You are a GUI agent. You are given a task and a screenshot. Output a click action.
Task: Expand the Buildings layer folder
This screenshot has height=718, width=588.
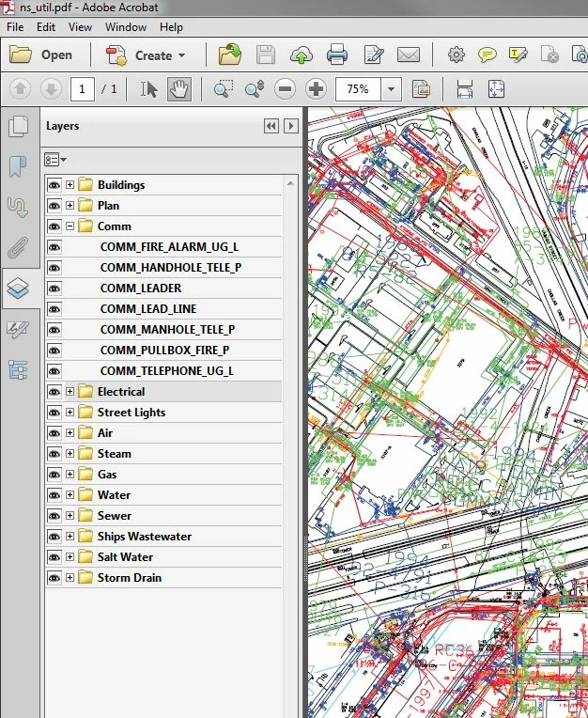tap(70, 184)
